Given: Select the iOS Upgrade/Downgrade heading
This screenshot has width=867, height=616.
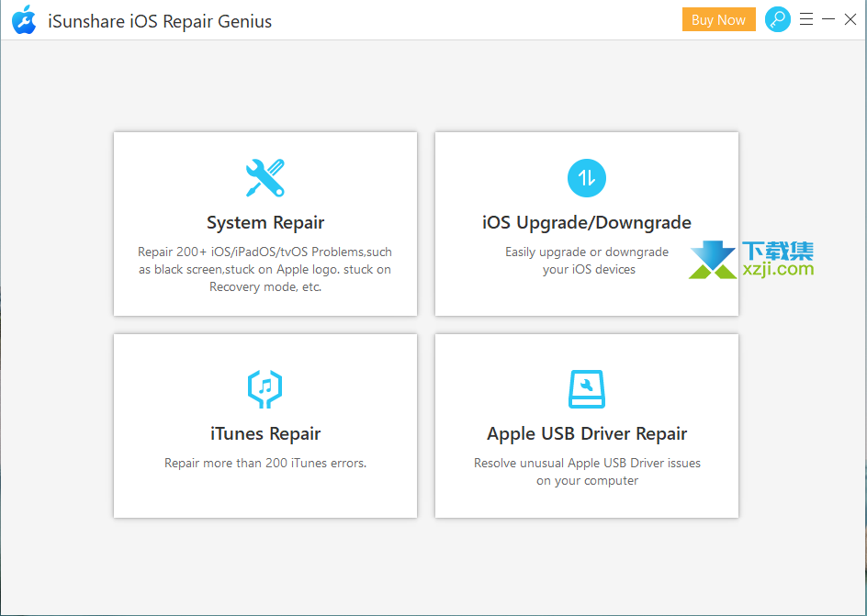Looking at the screenshot, I should (587, 223).
